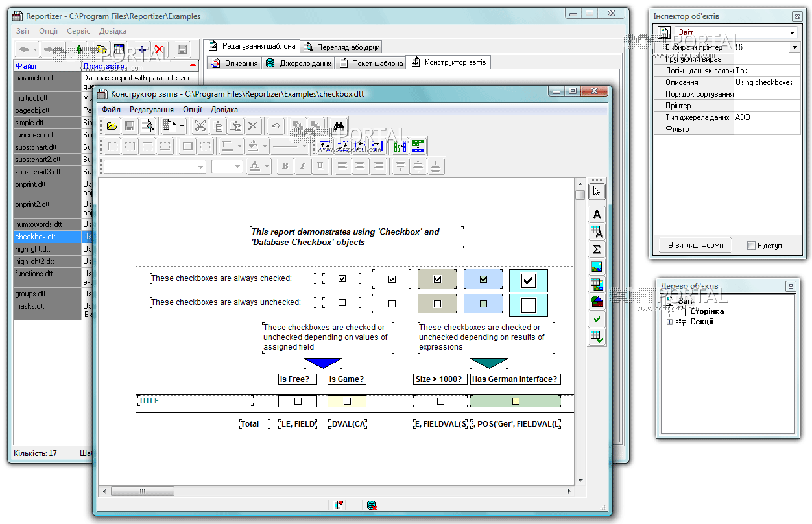Click the center text alignment icon
Viewport: 812px width, 524px height.
pos(360,166)
